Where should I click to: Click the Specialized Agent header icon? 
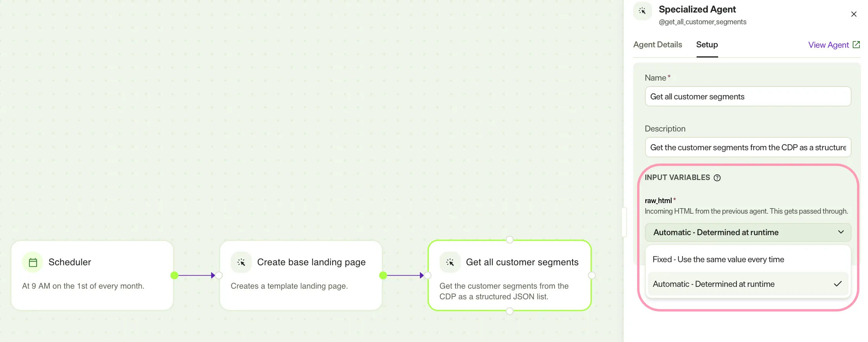click(642, 11)
